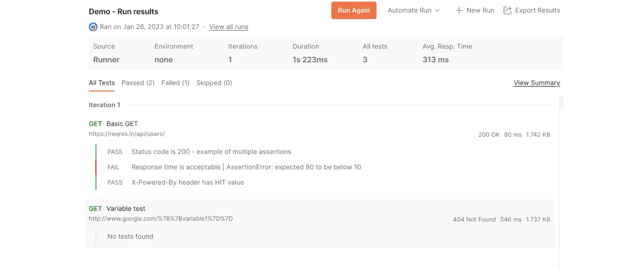Click the chevron beside Automate Run
The width and height of the screenshot is (644, 268).
pyautogui.click(x=437, y=10)
